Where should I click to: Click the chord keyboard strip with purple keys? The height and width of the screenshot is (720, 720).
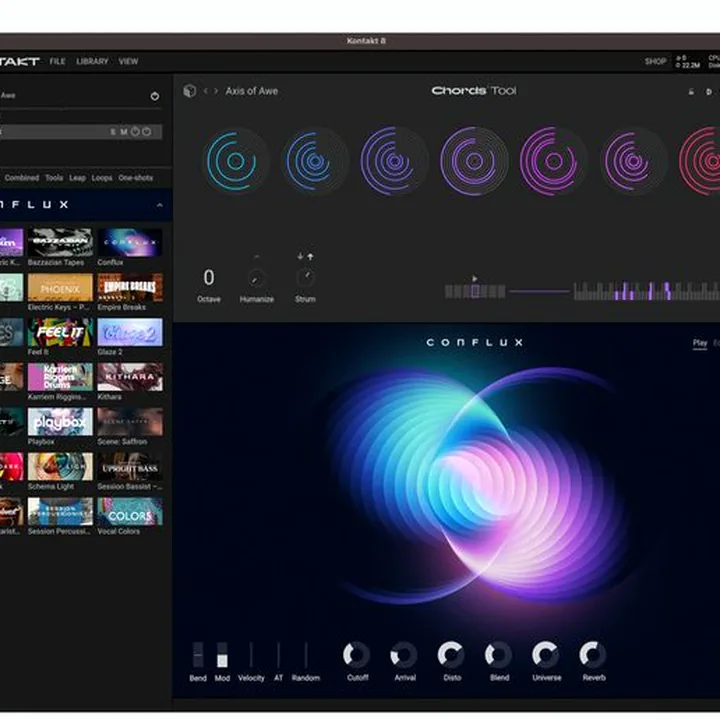tap(647, 291)
